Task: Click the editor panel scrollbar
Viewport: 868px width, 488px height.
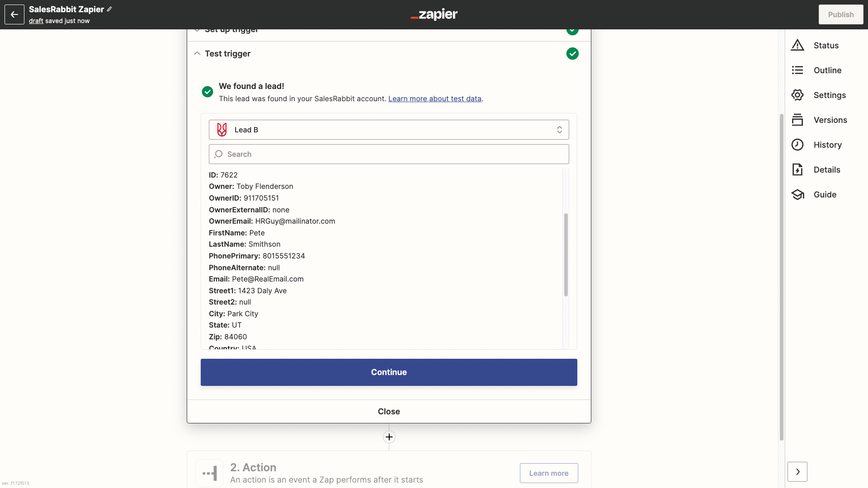Action: pos(781,277)
